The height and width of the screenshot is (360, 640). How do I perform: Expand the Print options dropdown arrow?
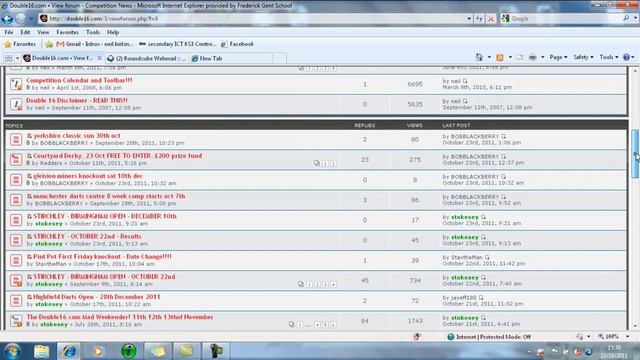542,57
